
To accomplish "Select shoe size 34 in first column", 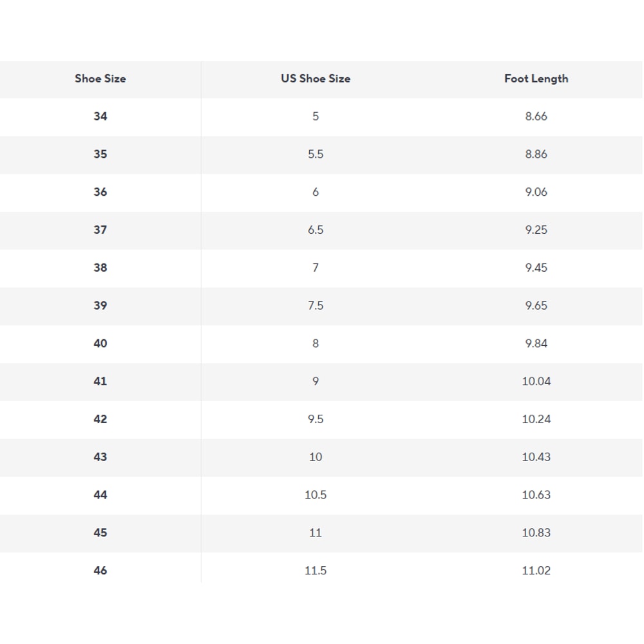I will (x=100, y=117).
